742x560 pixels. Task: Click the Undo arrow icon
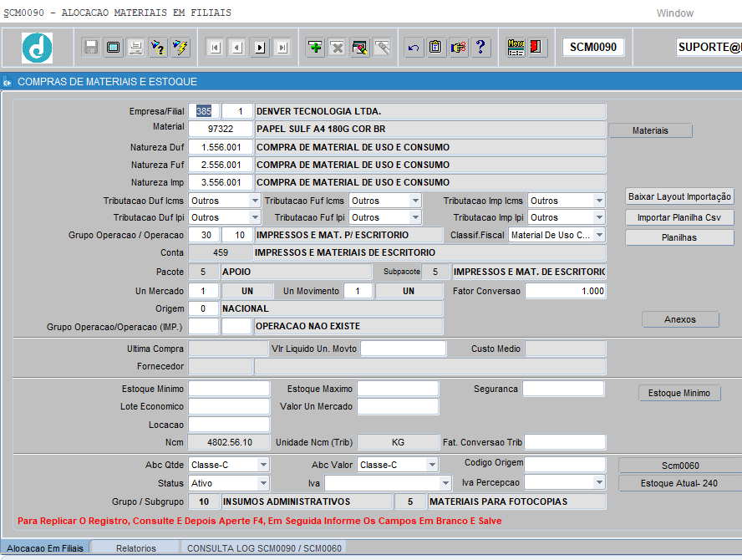pyautogui.click(x=414, y=48)
